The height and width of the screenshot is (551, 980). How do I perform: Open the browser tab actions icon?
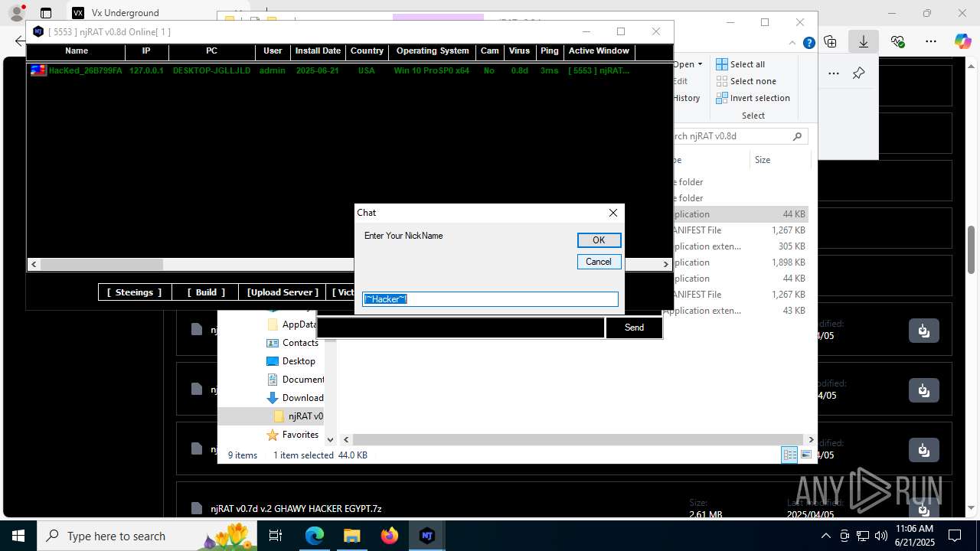pos(46,13)
